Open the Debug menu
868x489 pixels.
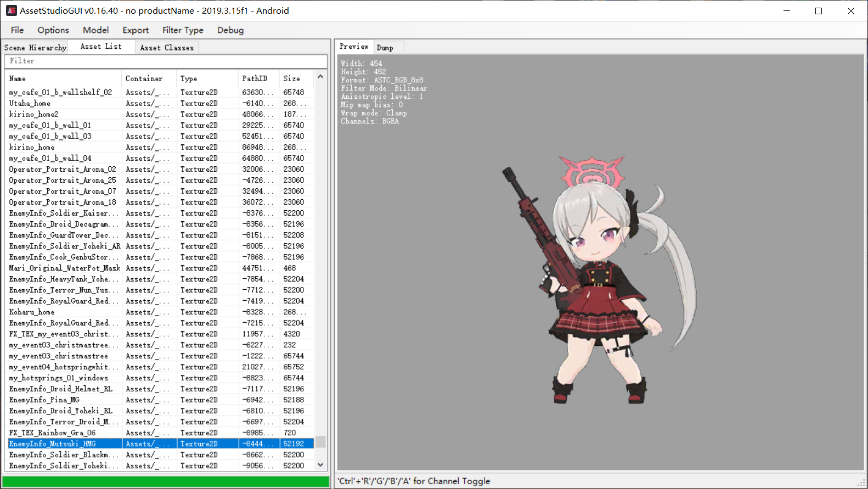click(230, 30)
